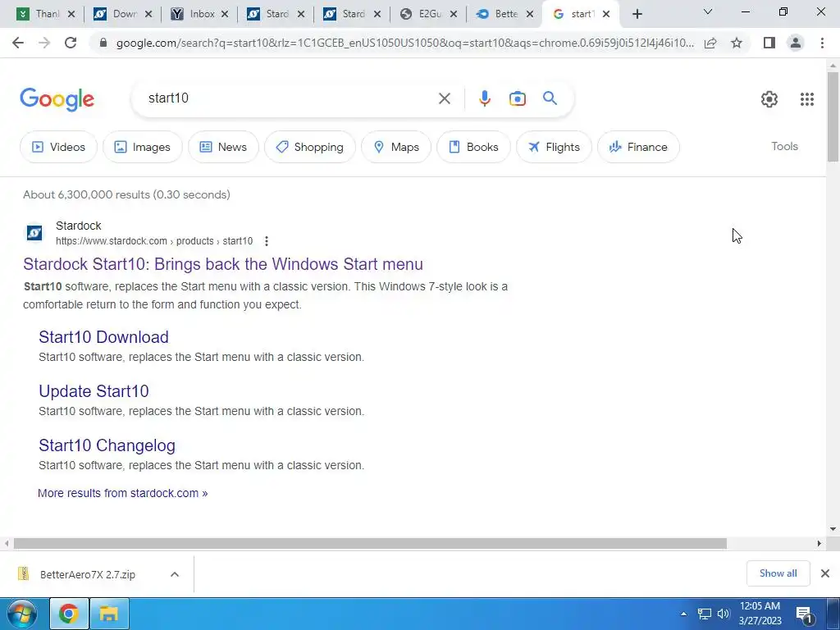
Task: Filter results by Books
Action: 473,147
